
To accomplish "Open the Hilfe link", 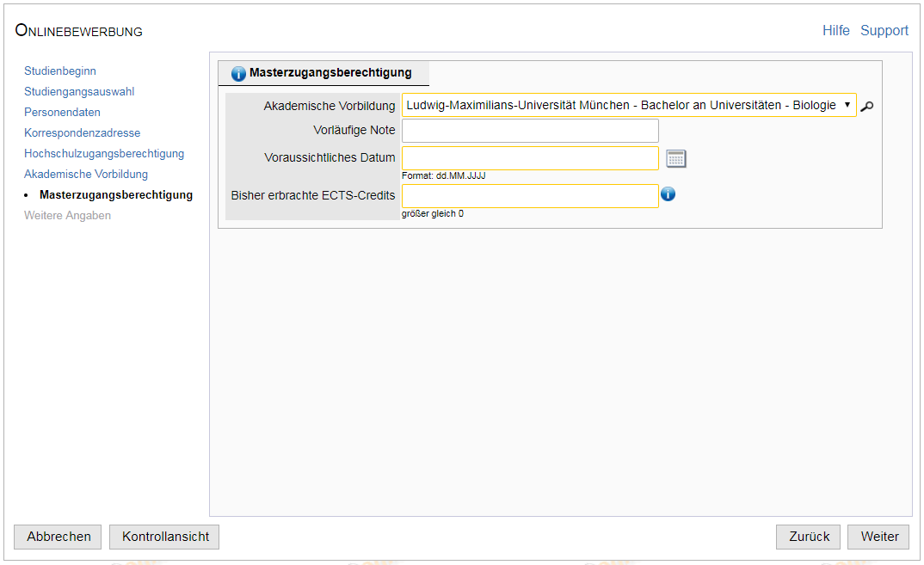I will click(835, 31).
